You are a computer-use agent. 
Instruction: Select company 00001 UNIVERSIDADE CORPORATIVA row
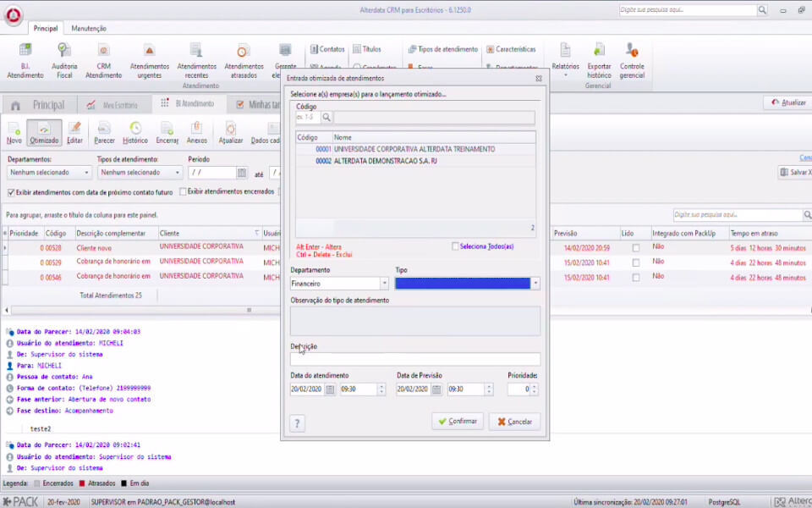tap(415, 149)
